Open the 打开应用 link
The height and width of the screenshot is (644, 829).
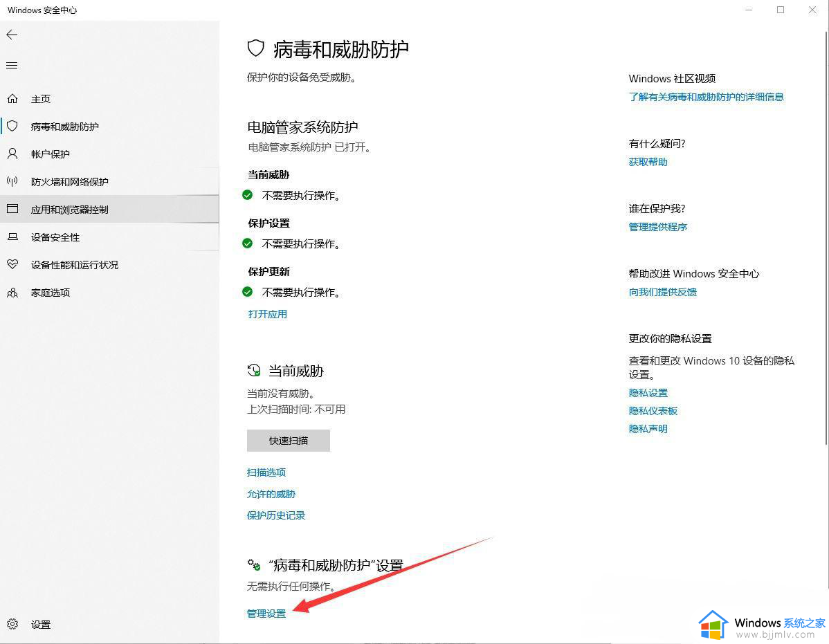268,314
